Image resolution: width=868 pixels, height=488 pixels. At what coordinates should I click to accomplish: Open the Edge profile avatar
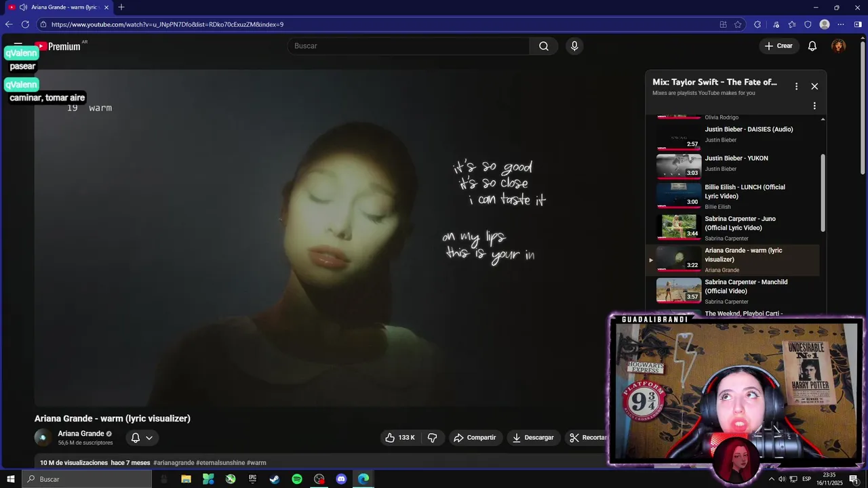click(x=825, y=24)
